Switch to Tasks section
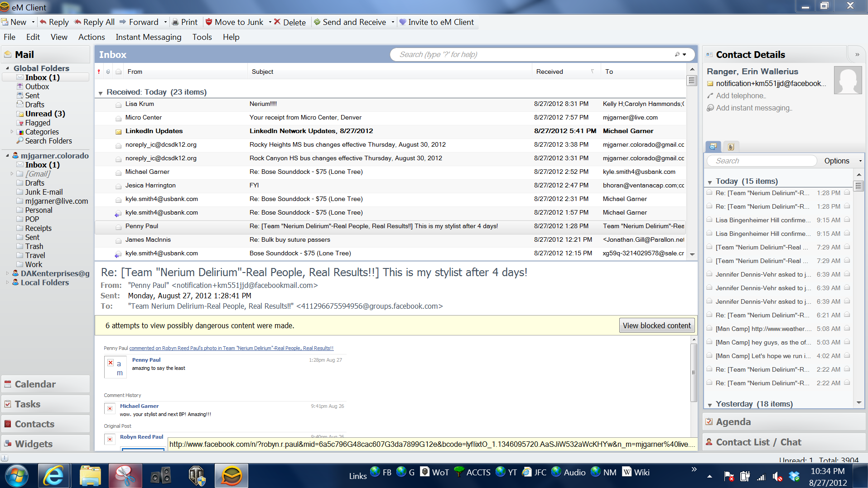 [45, 404]
